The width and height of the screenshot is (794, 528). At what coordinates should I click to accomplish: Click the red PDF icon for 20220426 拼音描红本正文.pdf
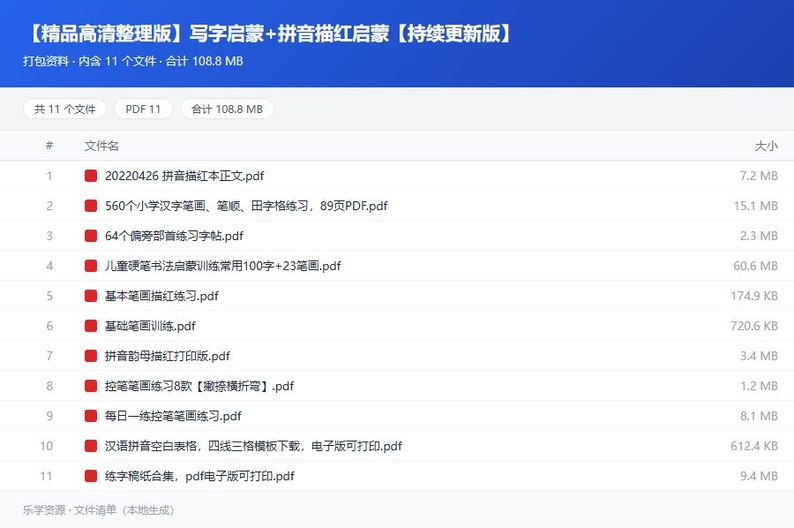(91, 176)
